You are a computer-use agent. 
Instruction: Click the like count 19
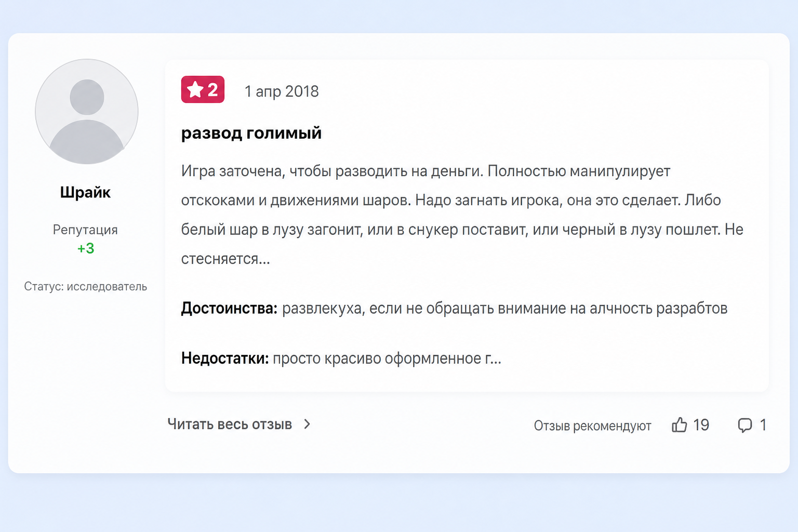click(x=701, y=425)
